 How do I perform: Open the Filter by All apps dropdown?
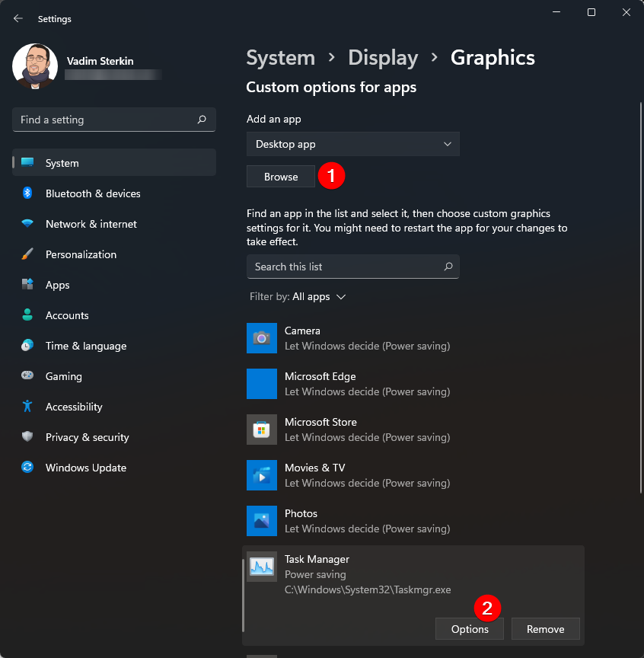[x=298, y=297]
